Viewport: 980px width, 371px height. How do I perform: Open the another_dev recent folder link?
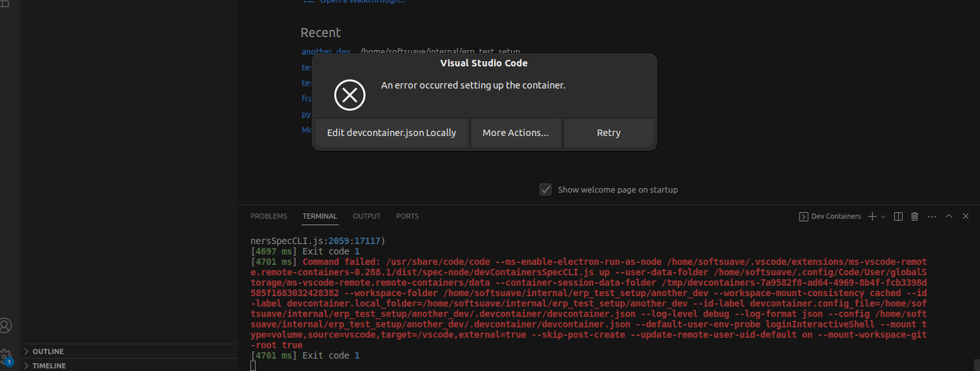pyautogui.click(x=326, y=51)
